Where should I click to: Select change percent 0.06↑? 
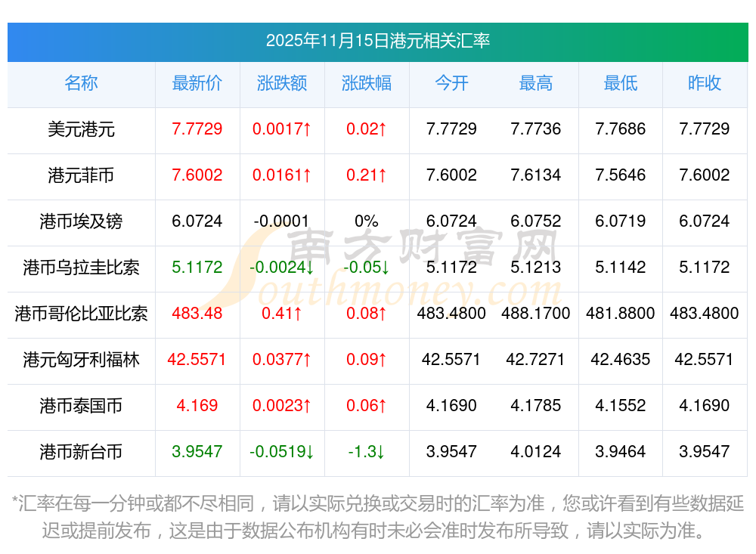tap(367, 406)
